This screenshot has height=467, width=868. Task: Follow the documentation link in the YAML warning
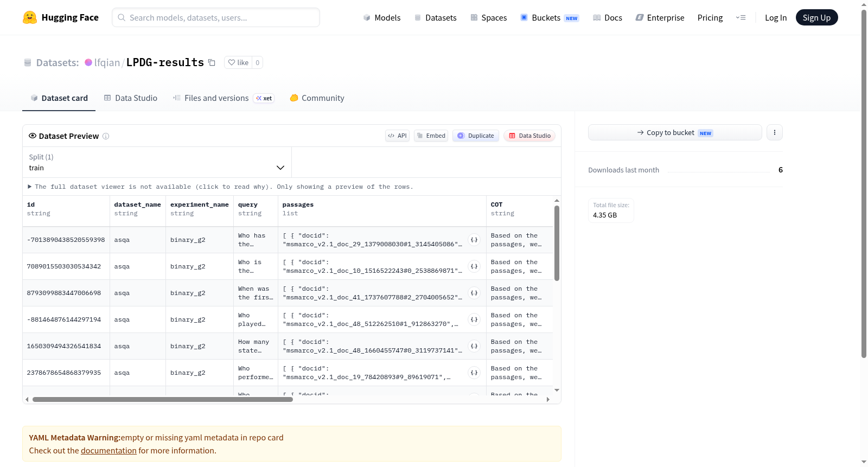(x=108, y=451)
